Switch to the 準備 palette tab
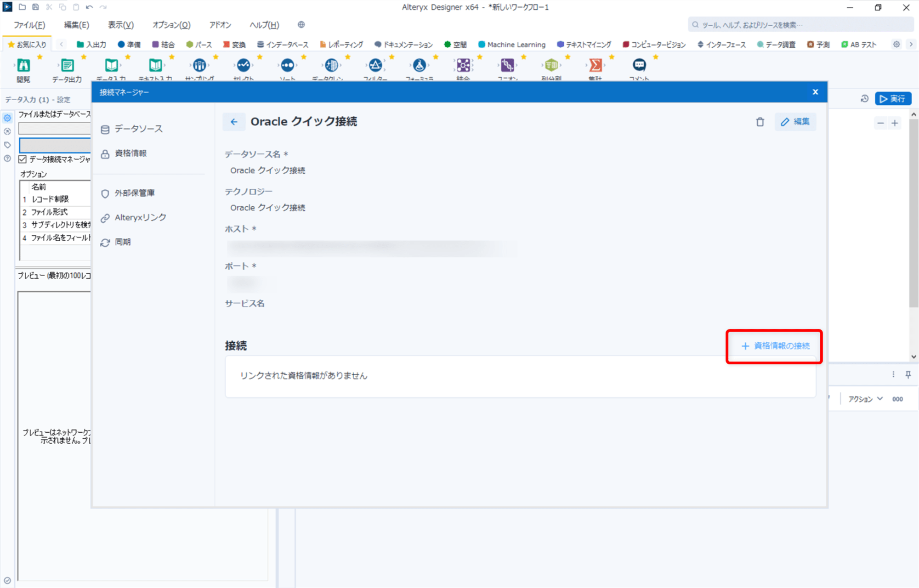 (129, 45)
